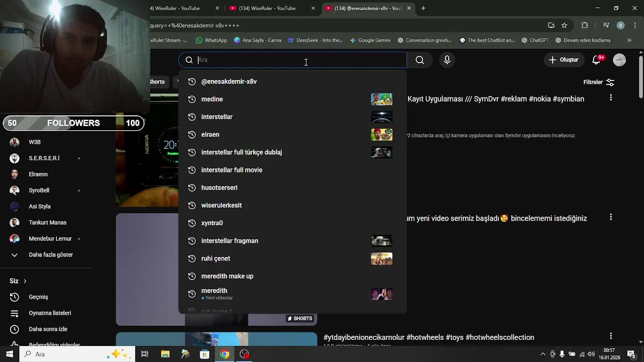Open the account avatar menu
Image resolution: width=644 pixels, height=362 pixels.
(x=619, y=60)
